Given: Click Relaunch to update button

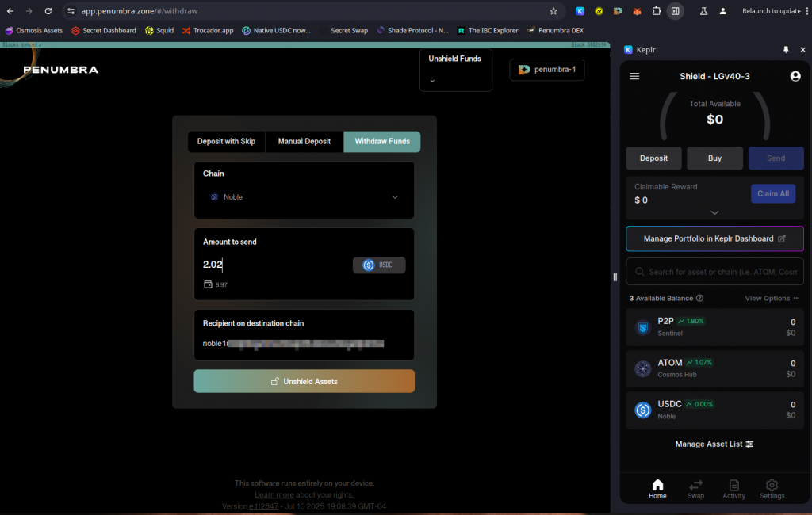Looking at the screenshot, I should 771,11.
